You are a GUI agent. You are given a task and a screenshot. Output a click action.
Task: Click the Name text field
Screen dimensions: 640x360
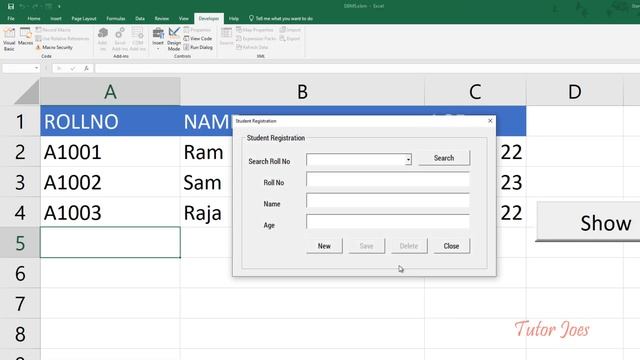coord(388,200)
